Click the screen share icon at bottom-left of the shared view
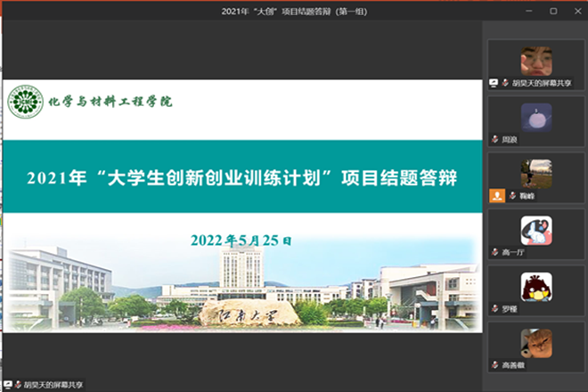The image size is (588, 392). click(9, 385)
